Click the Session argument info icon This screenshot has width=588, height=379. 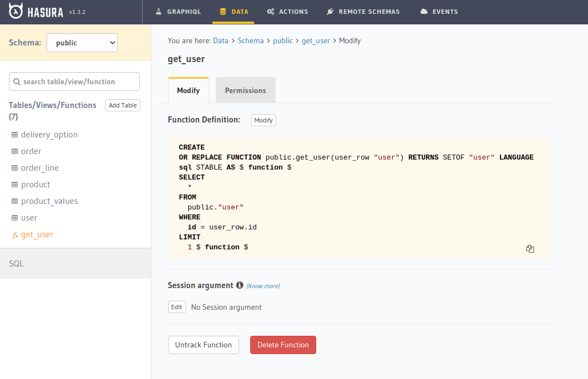(x=240, y=285)
